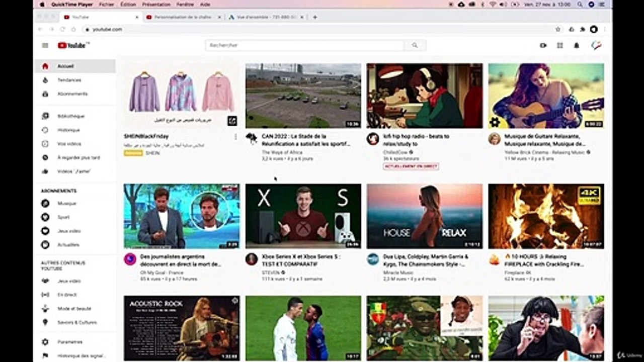The image size is (644, 362).
Task: Switch to the Vue d'ensemble tab
Action: click(266, 17)
